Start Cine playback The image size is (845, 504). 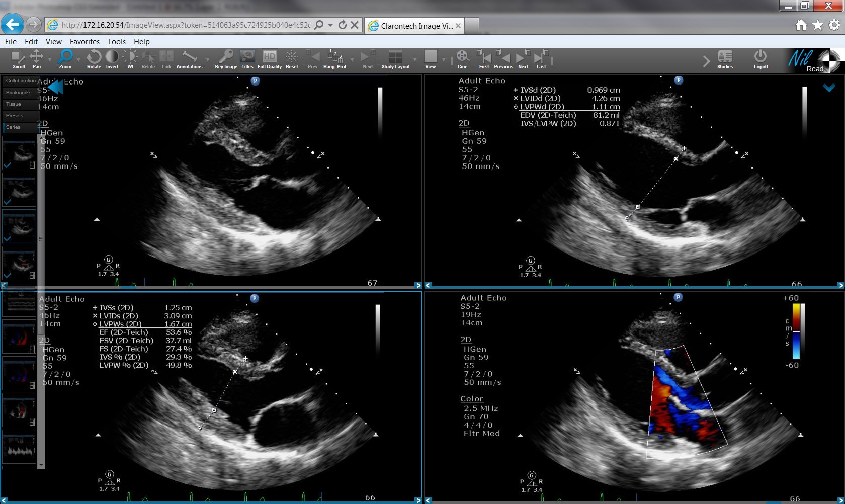(x=462, y=59)
